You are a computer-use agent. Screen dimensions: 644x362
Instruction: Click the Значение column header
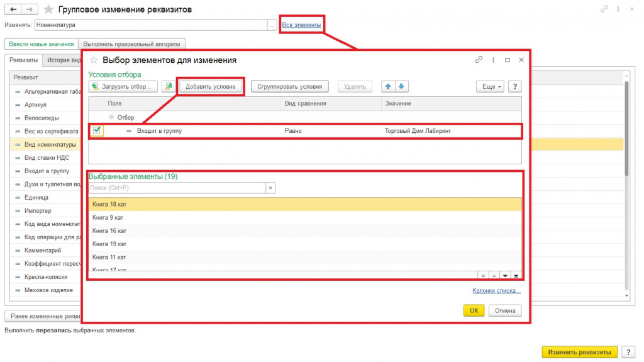pyautogui.click(x=452, y=104)
